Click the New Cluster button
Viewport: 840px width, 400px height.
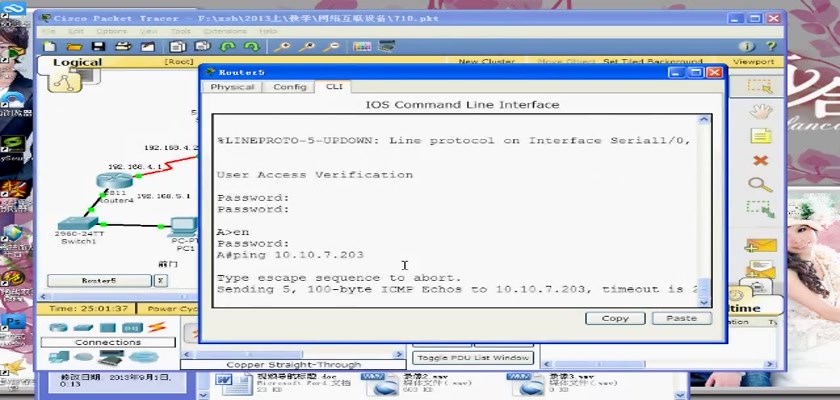(486, 62)
